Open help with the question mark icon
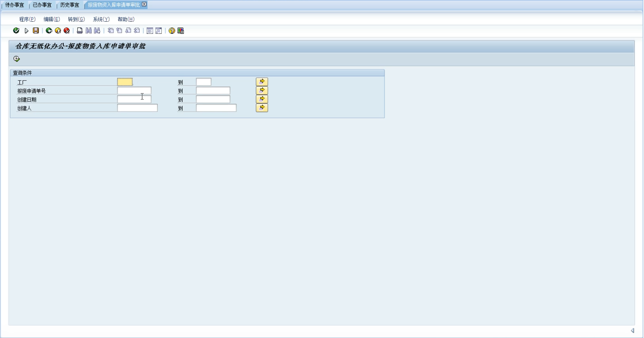This screenshot has width=644, height=338. [172, 31]
